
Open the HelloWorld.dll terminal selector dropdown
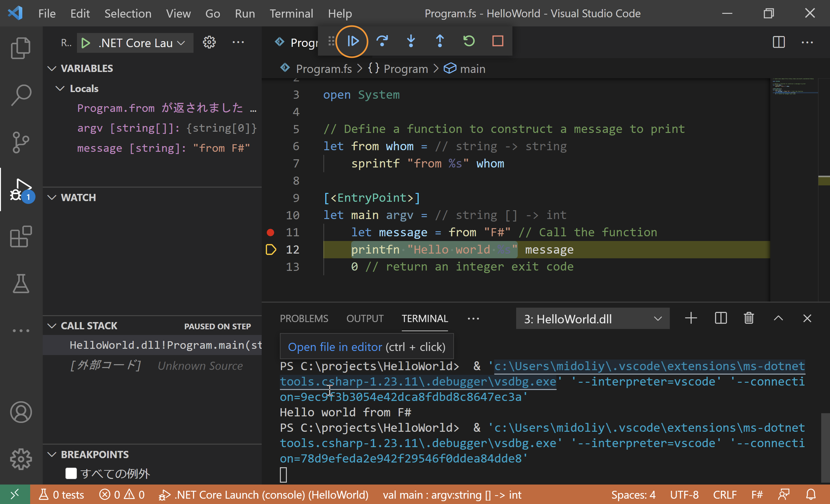click(592, 319)
